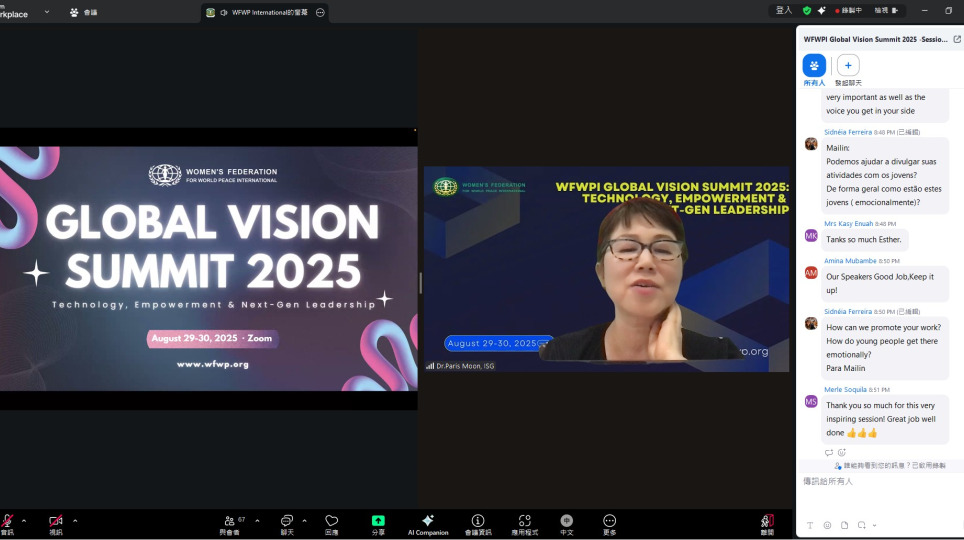The width and height of the screenshot is (964, 540).
Task: Expand video options chevron
Action: [x=75, y=520]
